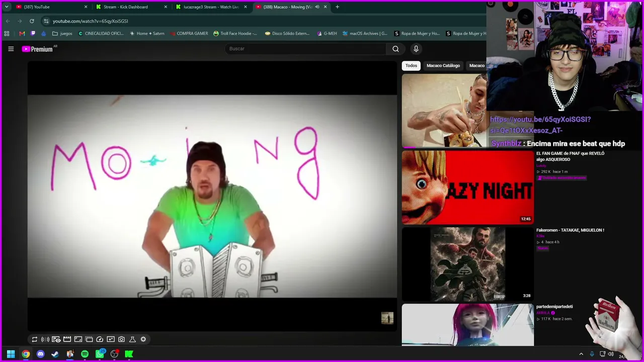Click the sparkle screen icon in player toolbar
Image resolution: width=644 pixels, height=362 pixels.
click(111, 339)
